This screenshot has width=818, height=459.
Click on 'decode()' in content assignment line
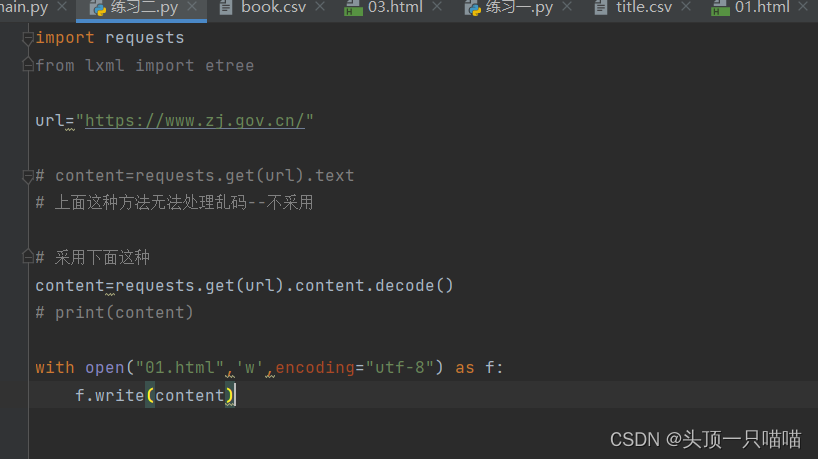tap(414, 285)
